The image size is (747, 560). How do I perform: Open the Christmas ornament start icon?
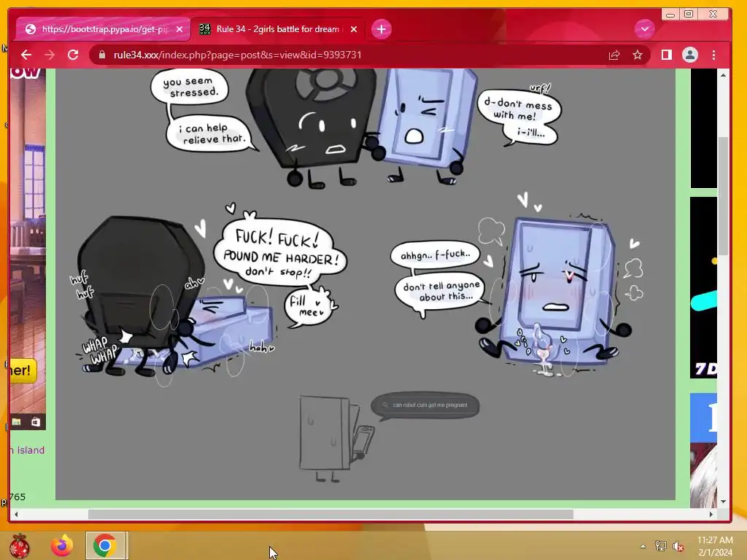tap(19, 545)
